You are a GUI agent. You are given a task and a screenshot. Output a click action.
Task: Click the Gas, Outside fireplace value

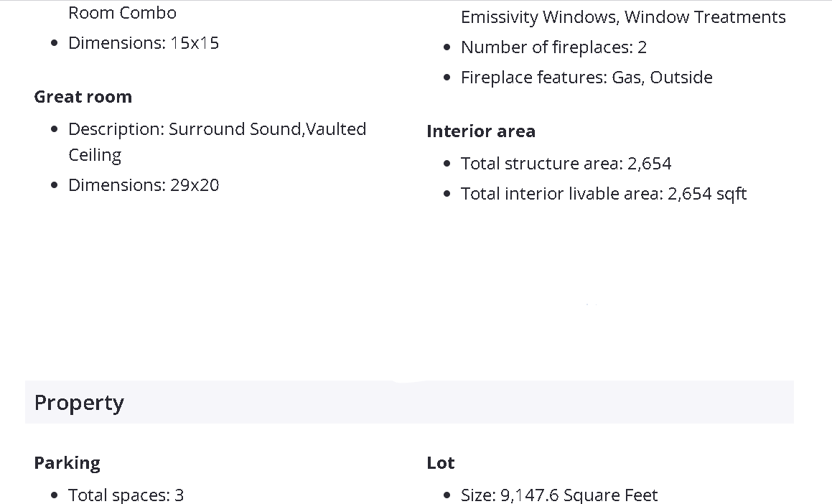662,78
